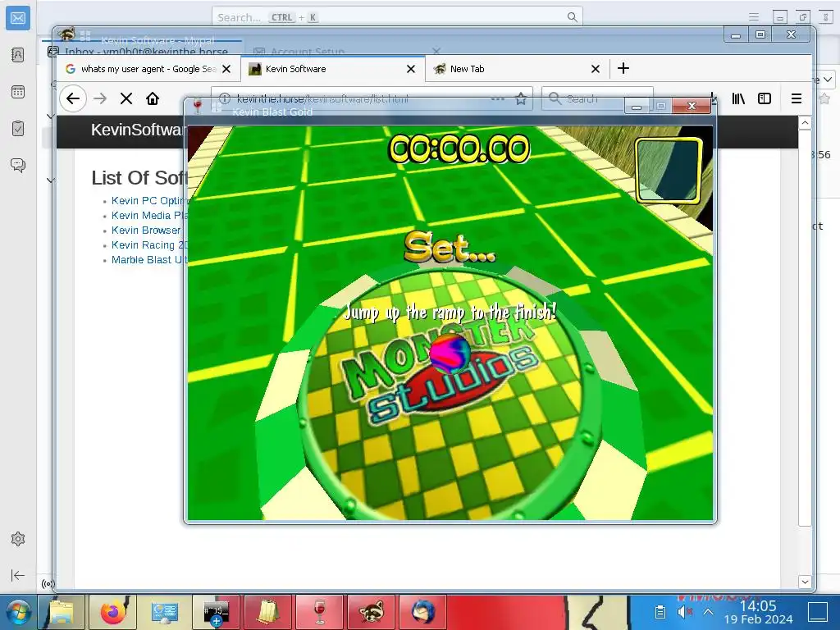This screenshot has width=840, height=630.
Task: Click the Thunderbird search field
Action: pyautogui.click(x=397, y=17)
